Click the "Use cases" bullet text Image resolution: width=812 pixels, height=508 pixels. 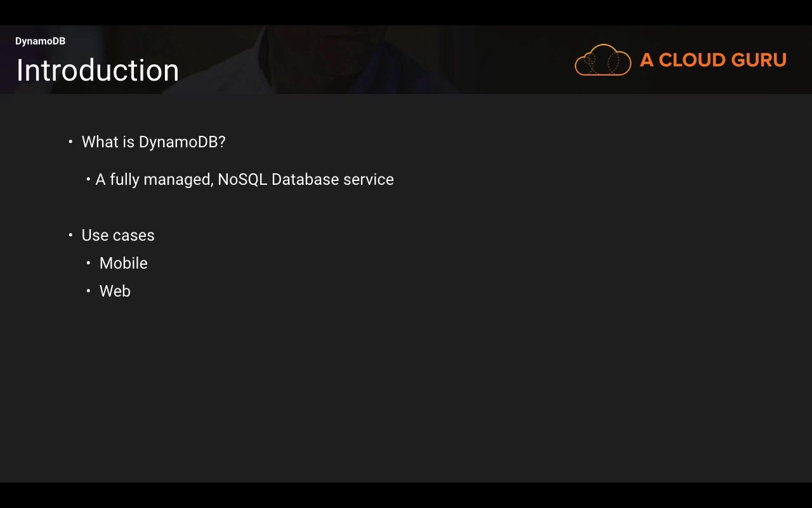(118, 236)
